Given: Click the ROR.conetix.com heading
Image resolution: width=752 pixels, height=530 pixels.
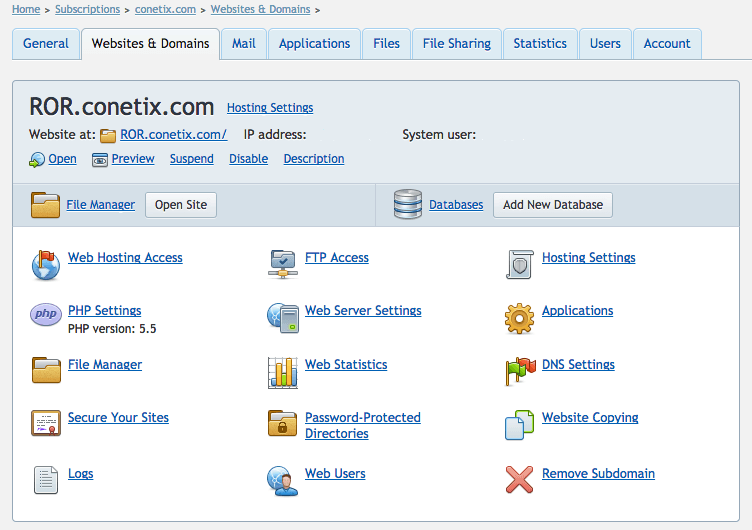Looking at the screenshot, I should click(x=122, y=106).
